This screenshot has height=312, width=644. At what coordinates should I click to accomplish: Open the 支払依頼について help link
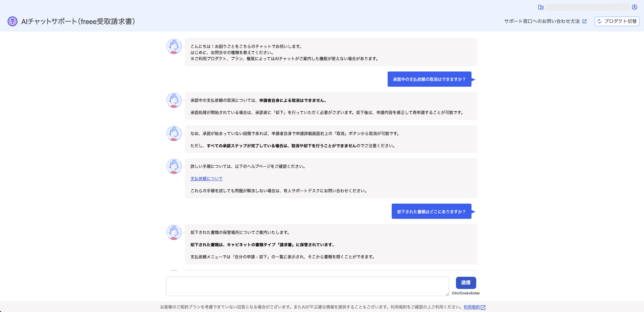206,179
